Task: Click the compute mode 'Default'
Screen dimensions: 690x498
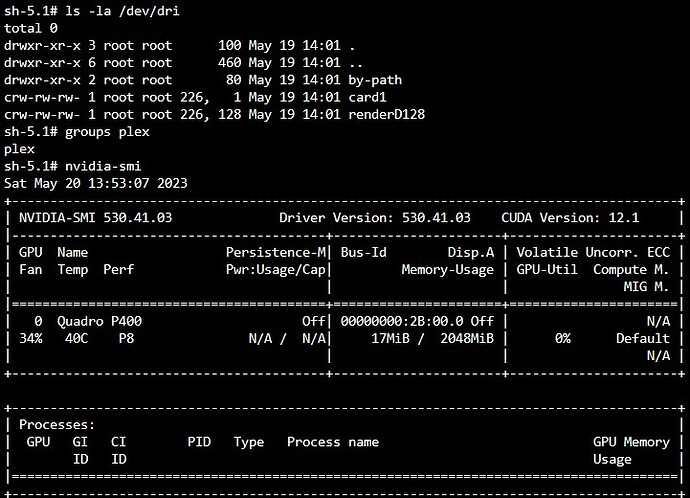Action: pos(642,339)
